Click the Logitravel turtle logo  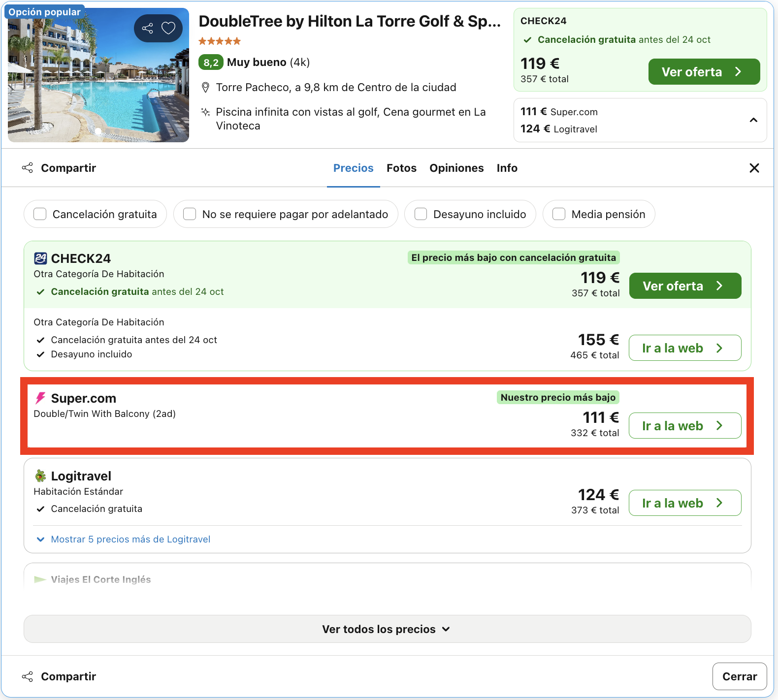[40, 476]
